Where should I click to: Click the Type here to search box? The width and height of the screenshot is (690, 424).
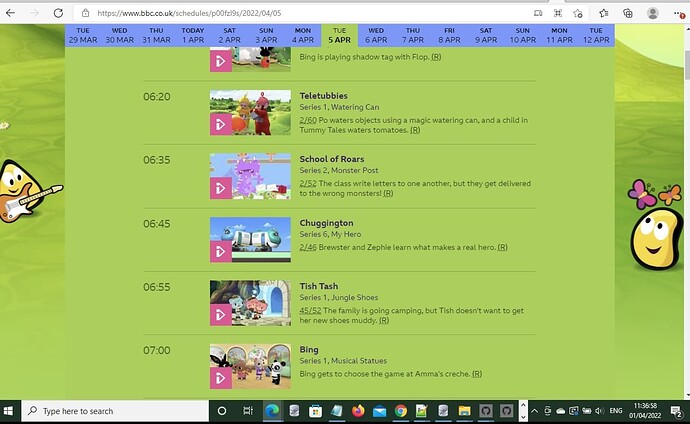pos(115,411)
